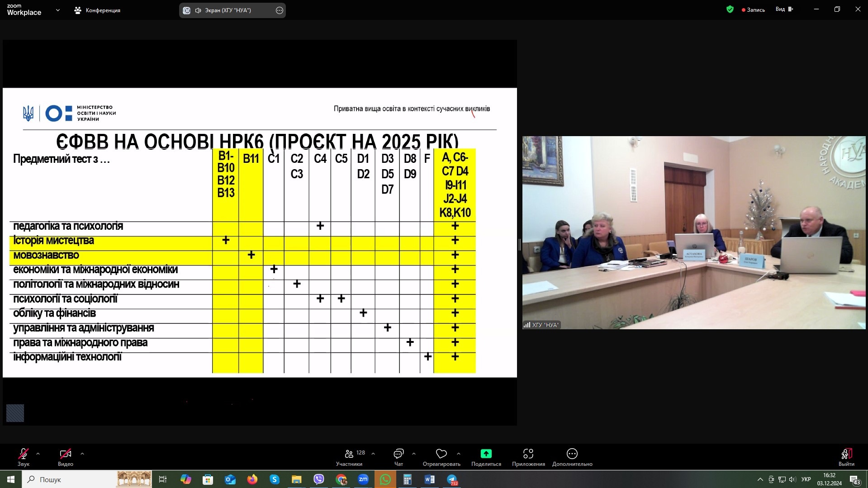Click the column header B11
The height and width of the screenshot is (488, 868).
pos(251,159)
